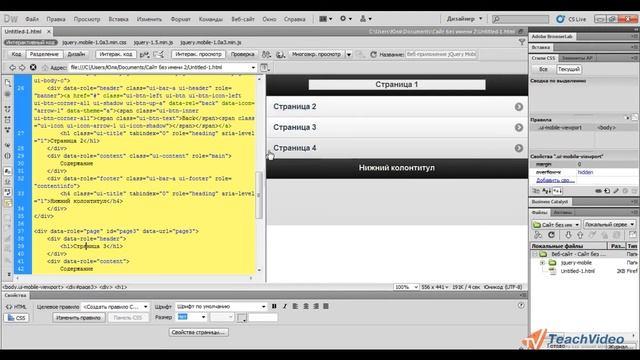
Task: Switch to the Элементы AP tab
Action: [577, 58]
